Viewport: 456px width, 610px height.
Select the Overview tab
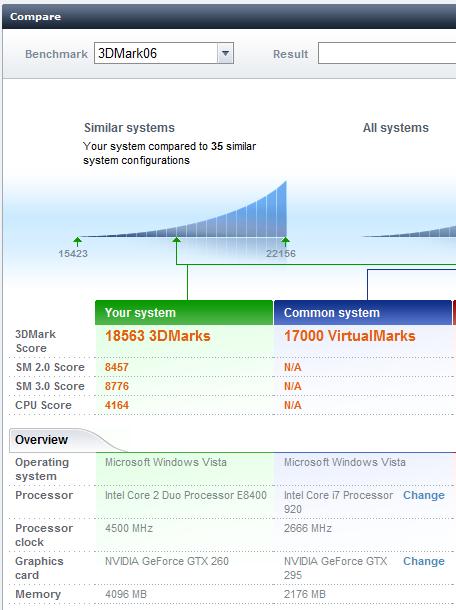tap(41, 440)
